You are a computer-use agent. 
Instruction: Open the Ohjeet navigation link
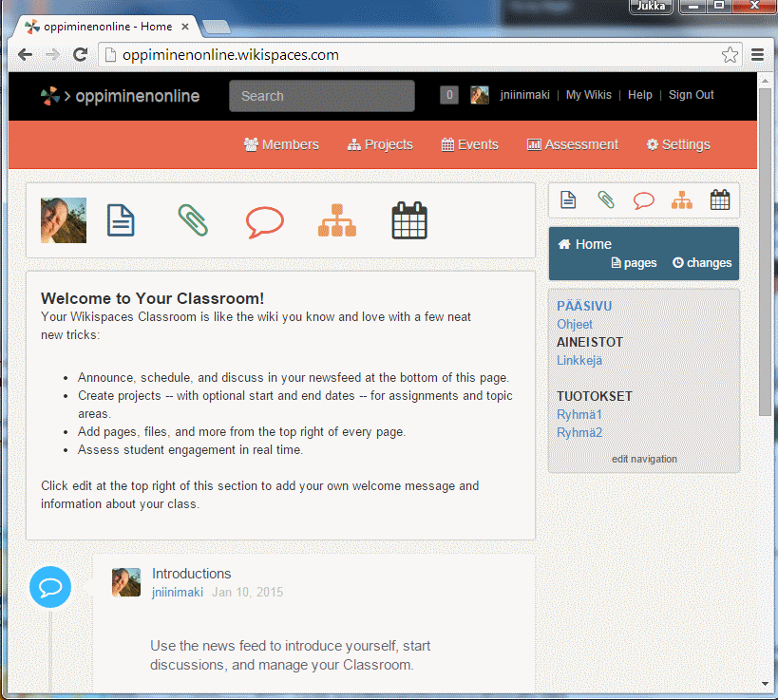point(575,324)
